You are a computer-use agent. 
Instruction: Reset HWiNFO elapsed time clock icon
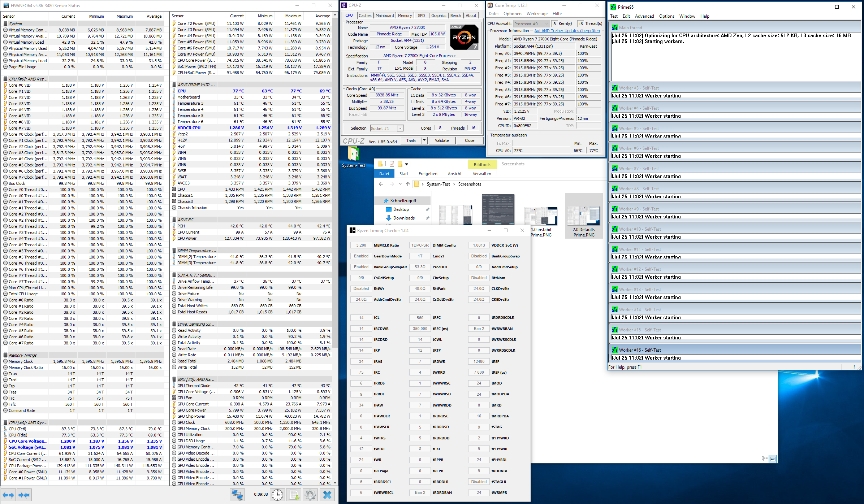[x=277, y=495]
